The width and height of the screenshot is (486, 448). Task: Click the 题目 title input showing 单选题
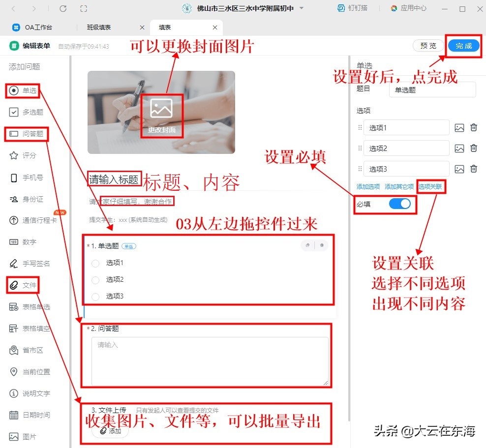click(x=432, y=89)
